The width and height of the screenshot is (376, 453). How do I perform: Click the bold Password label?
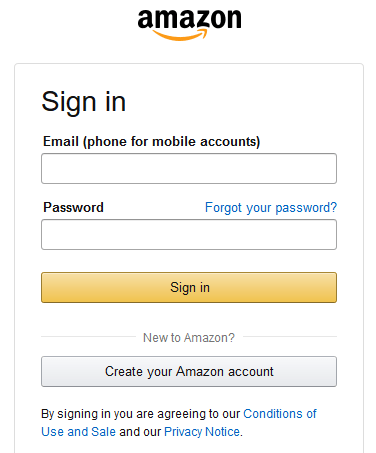[73, 207]
